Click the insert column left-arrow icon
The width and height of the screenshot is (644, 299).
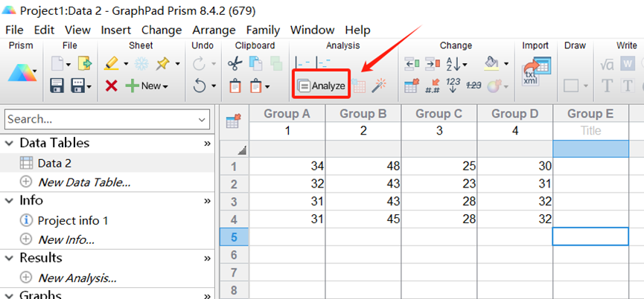pos(412,63)
